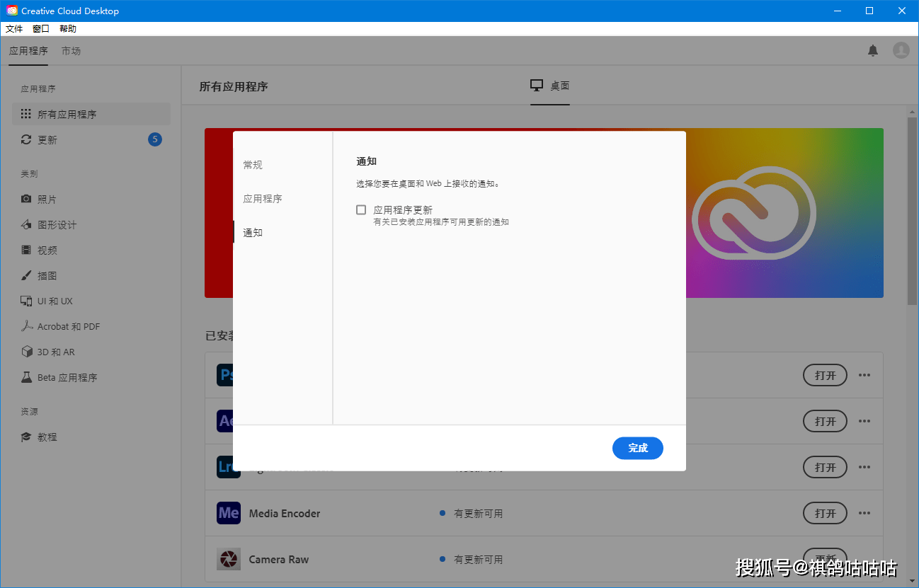Image resolution: width=919 pixels, height=588 pixels.
Task: Select the UI 和 UX category
Action: tap(52, 301)
